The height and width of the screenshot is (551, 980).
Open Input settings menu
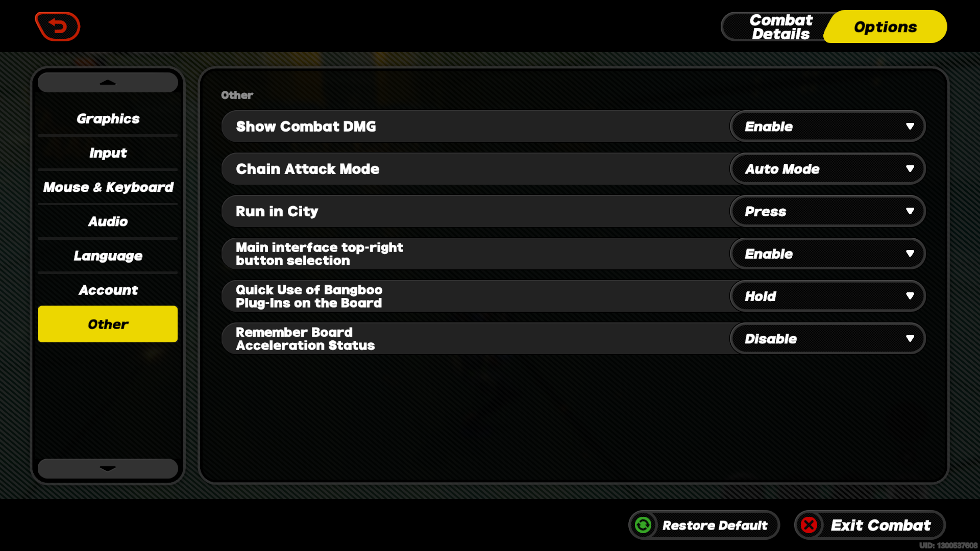point(108,153)
